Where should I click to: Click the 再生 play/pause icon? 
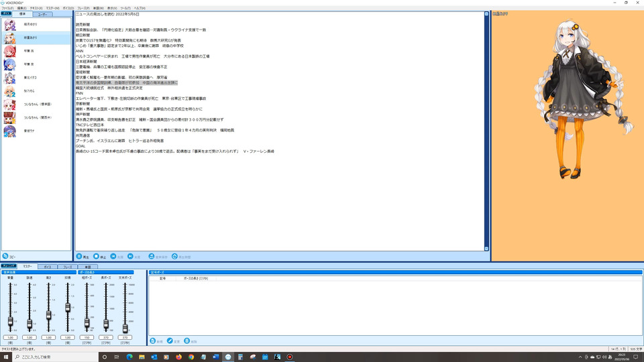(79, 256)
